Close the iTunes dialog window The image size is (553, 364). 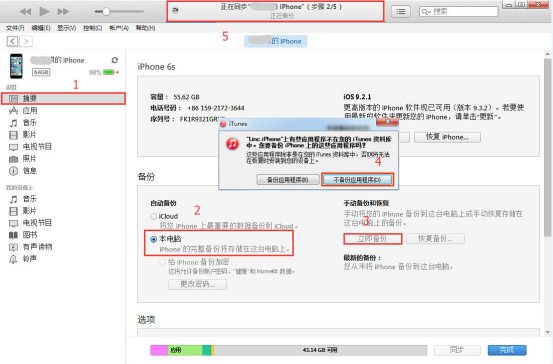coord(387,122)
